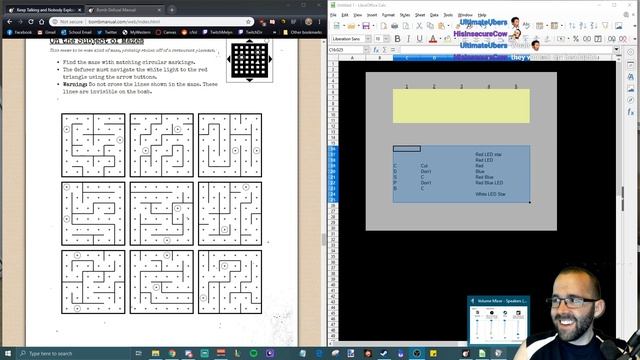Viewport: 640px width, 360px height.
Task: Open Gmail bookmark
Action: (47, 32)
